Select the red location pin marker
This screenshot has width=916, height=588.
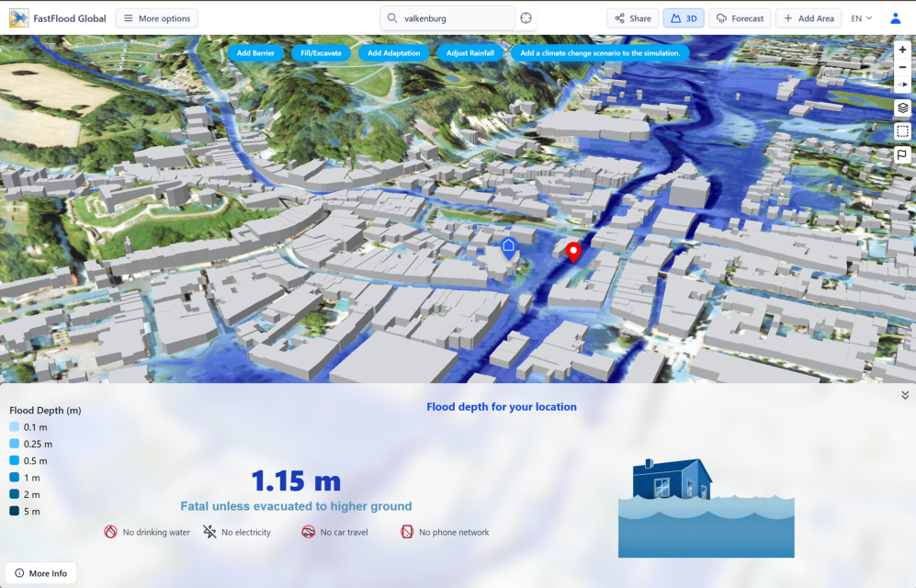[573, 251]
